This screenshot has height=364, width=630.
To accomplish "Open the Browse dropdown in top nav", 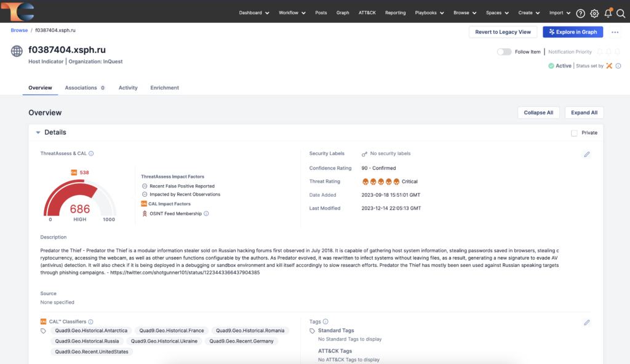I will 465,13.
